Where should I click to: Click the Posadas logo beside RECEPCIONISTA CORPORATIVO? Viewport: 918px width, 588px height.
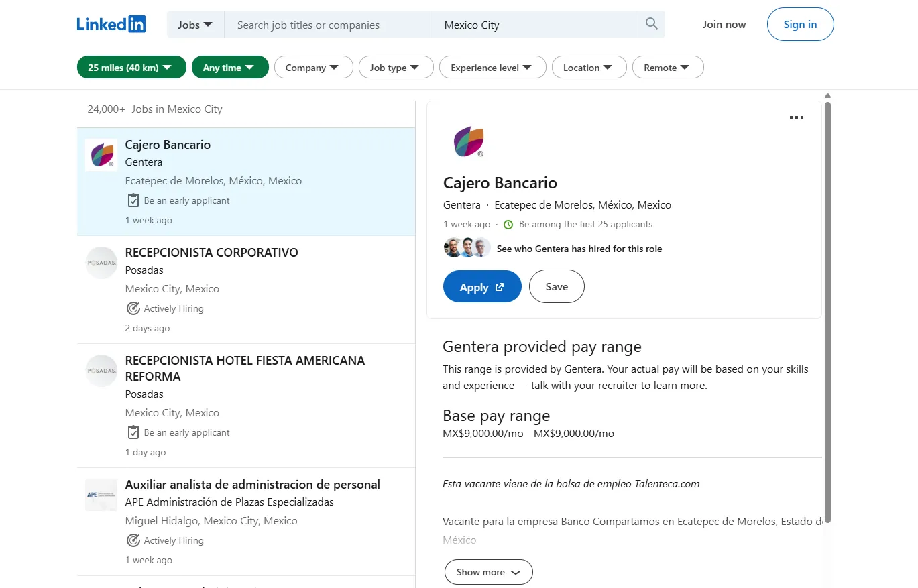pyautogui.click(x=101, y=263)
